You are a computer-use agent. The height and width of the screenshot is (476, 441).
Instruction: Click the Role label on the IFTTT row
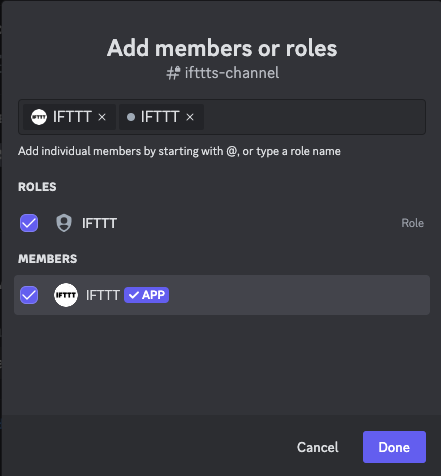[413, 223]
